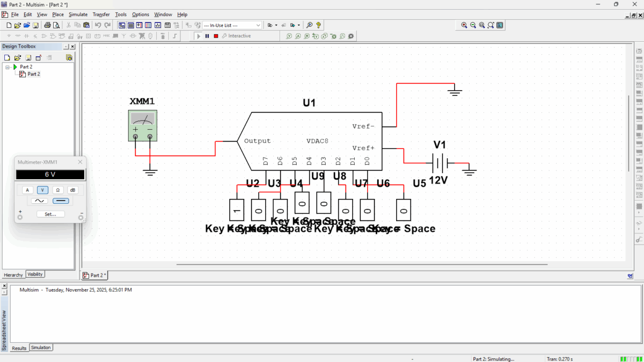Collapse the Part 2 tree root node
This screenshot has width=644, height=362.
[8, 67]
